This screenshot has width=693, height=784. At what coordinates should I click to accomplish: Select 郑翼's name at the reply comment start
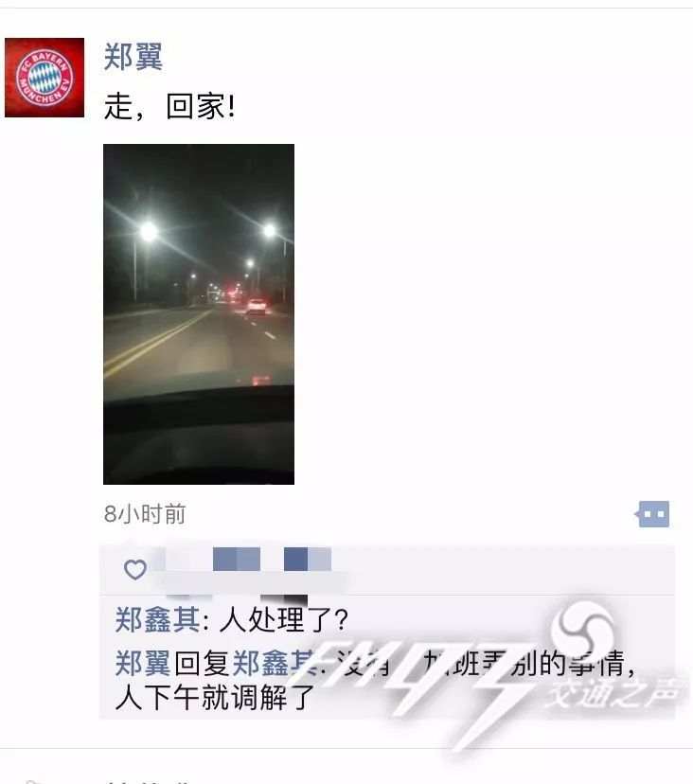click(143, 663)
